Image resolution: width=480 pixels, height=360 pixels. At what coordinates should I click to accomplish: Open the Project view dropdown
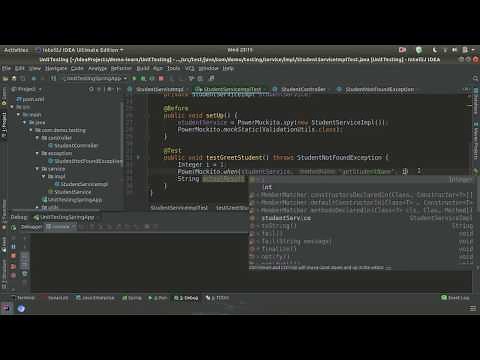coord(26,89)
